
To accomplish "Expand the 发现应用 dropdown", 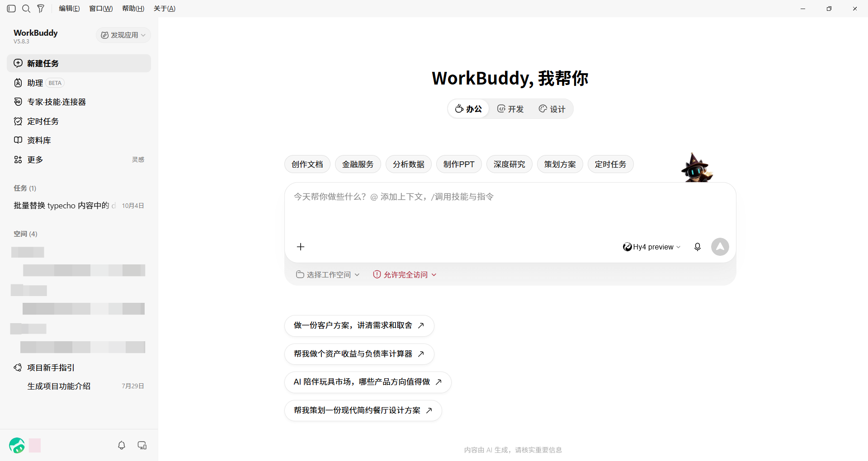I will point(123,35).
